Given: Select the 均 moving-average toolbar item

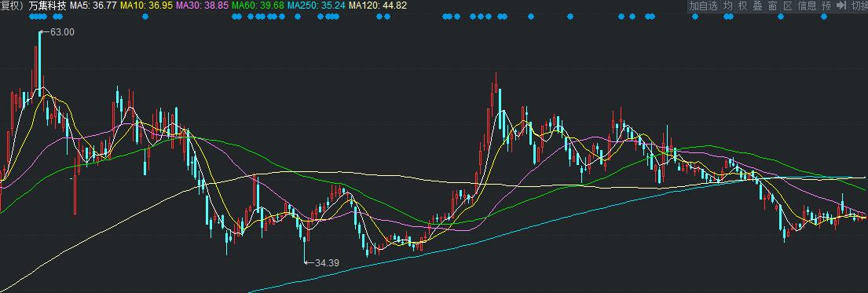Looking at the screenshot, I should click(728, 5).
